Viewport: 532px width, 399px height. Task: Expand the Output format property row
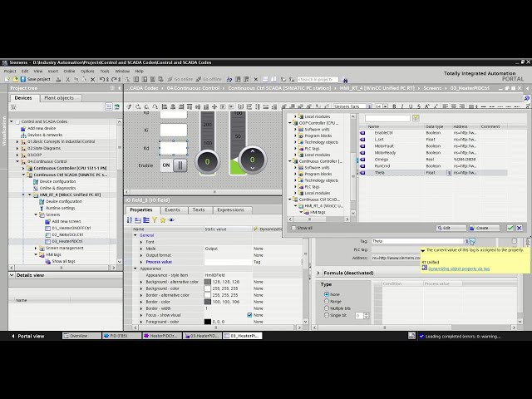point(141,255)
